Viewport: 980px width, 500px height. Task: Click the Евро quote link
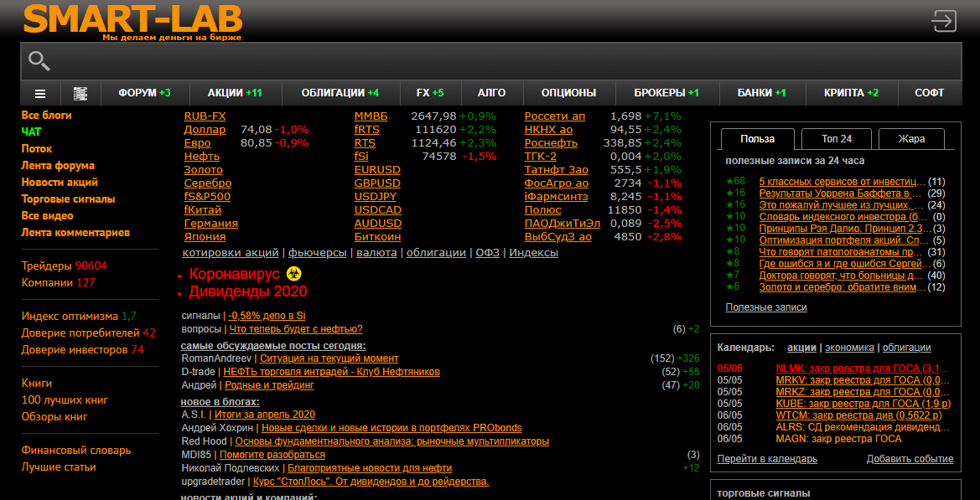coord(198,143)
